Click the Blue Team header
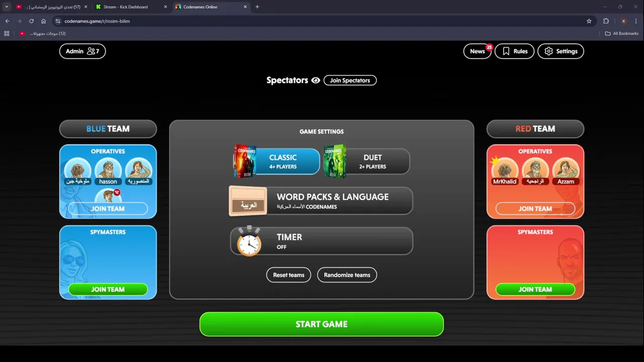 (x=108, y=129)
